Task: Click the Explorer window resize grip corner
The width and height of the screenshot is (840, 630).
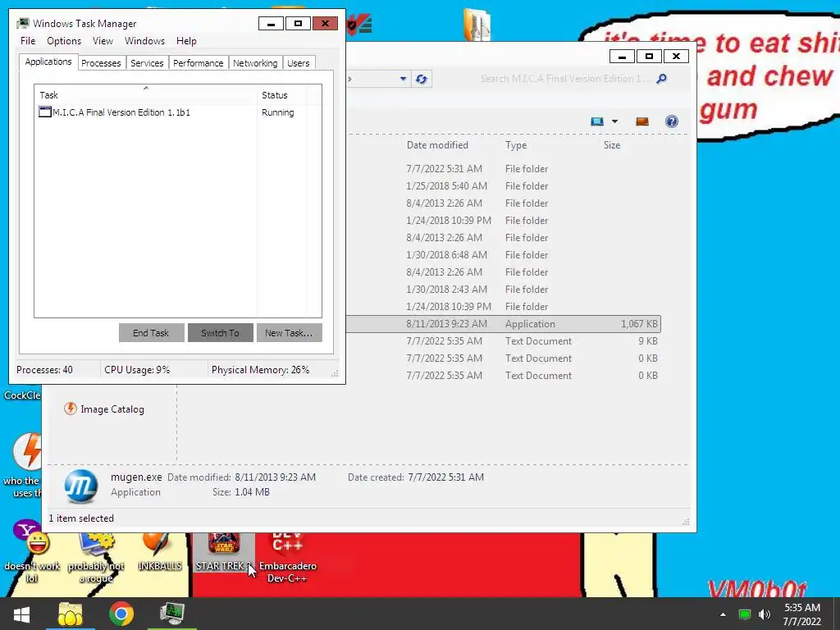Action: point(686,523)
